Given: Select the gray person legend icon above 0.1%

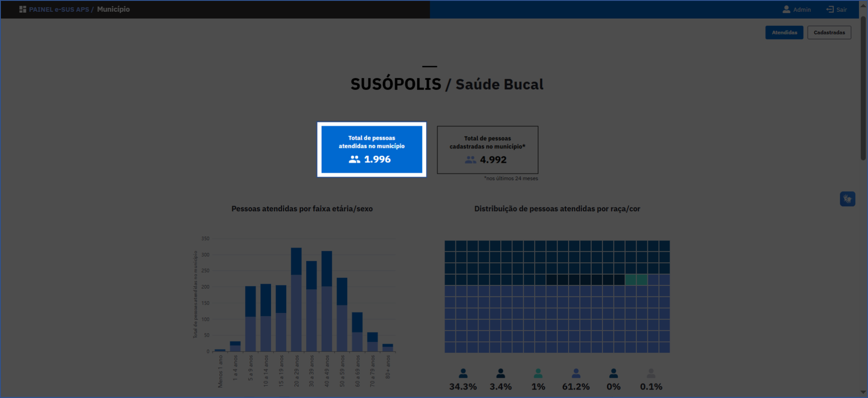Looking at the screenshot, I should point(651,373).
